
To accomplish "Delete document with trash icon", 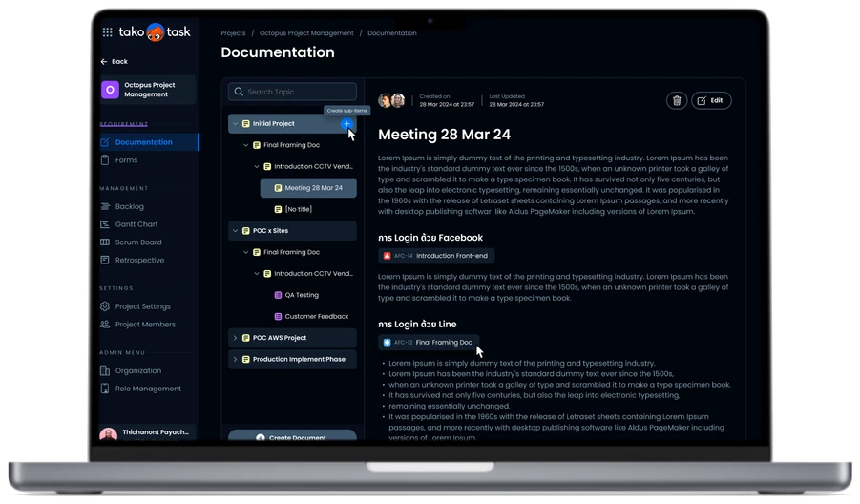I will 677,100.
